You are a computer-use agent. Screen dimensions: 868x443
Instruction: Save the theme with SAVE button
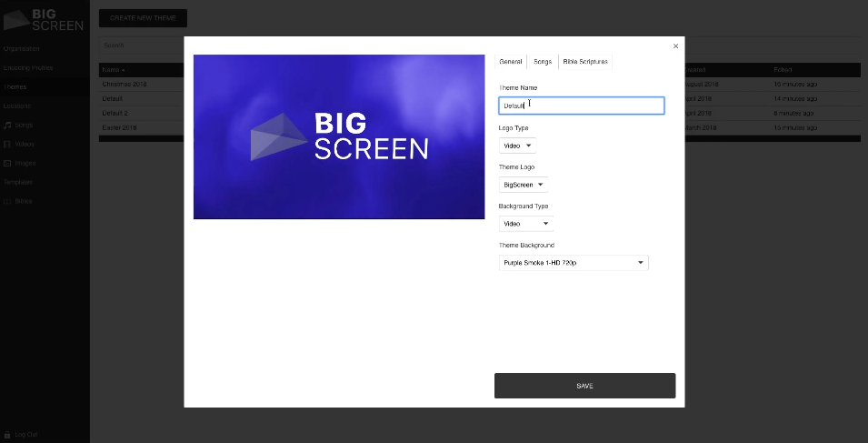[x=584, y=386]
